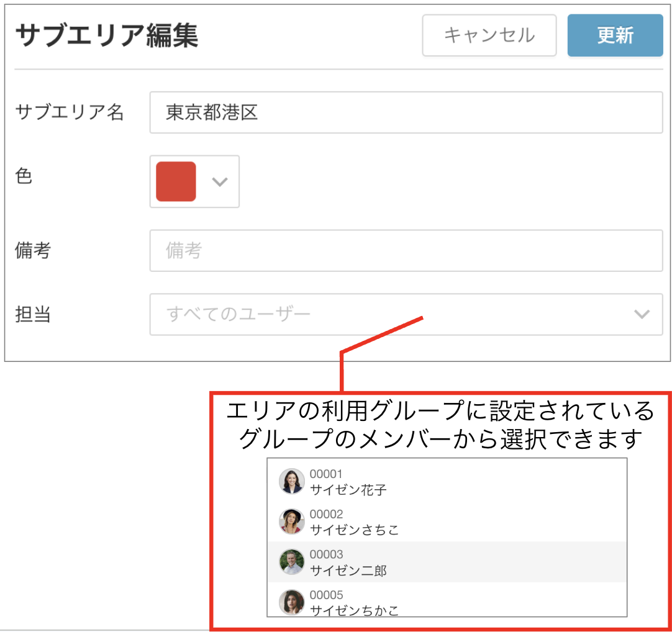Click the 担当 label
672x632 pixels.
tap(33, 314)
